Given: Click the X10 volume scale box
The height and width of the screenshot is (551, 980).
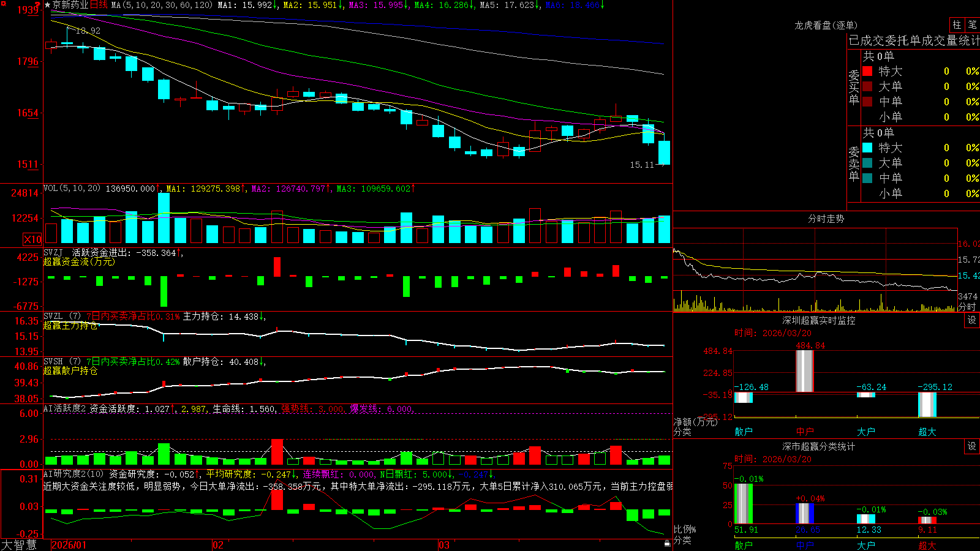Looking at the screenshot, I should [x=32, y=239].
